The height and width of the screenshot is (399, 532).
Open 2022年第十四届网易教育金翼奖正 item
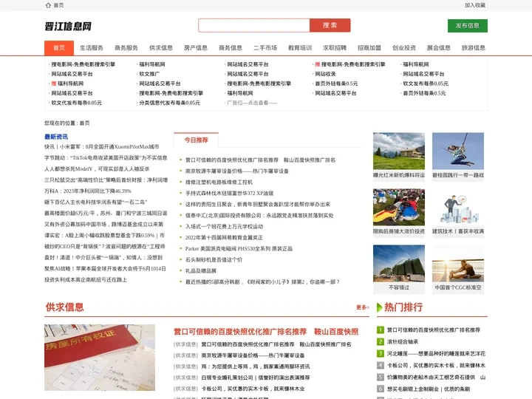[x=224, y=238]
